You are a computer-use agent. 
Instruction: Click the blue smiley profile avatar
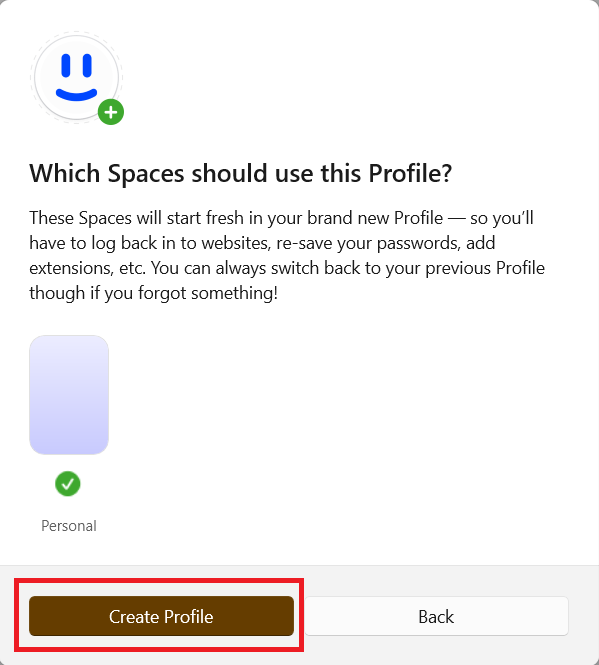click(x=76, y=78)
